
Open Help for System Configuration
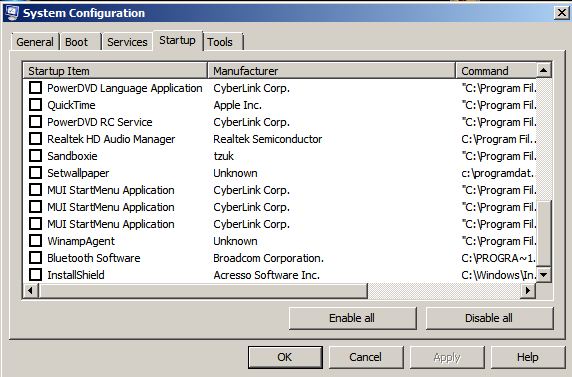(528, 357)
